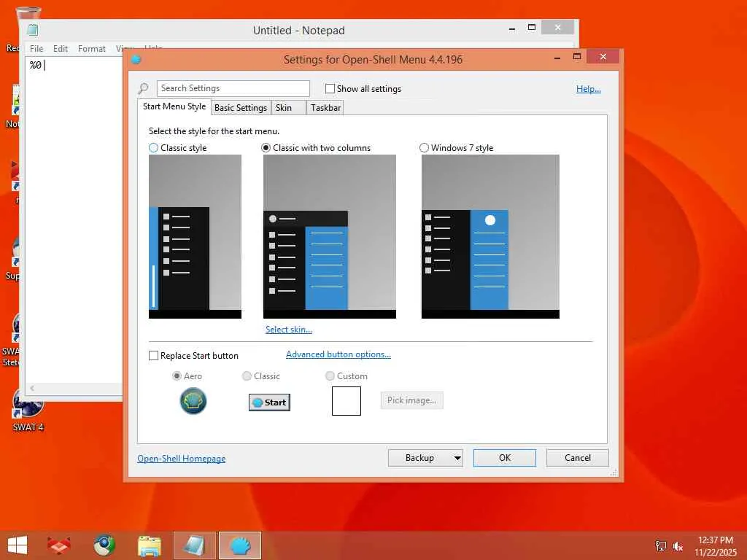The height and width of the screenshot is (560, 747).
Task: Select Classic with two columns radio
Action: coord(266,147)
